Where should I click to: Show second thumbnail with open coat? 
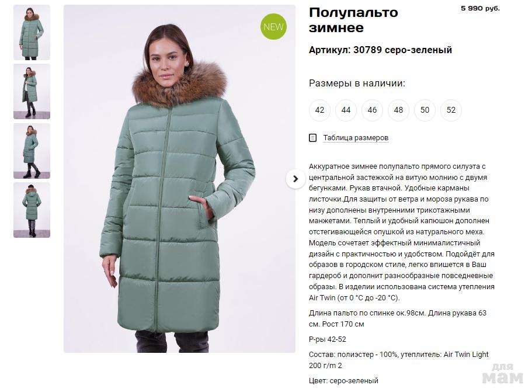tap(32, 91)
